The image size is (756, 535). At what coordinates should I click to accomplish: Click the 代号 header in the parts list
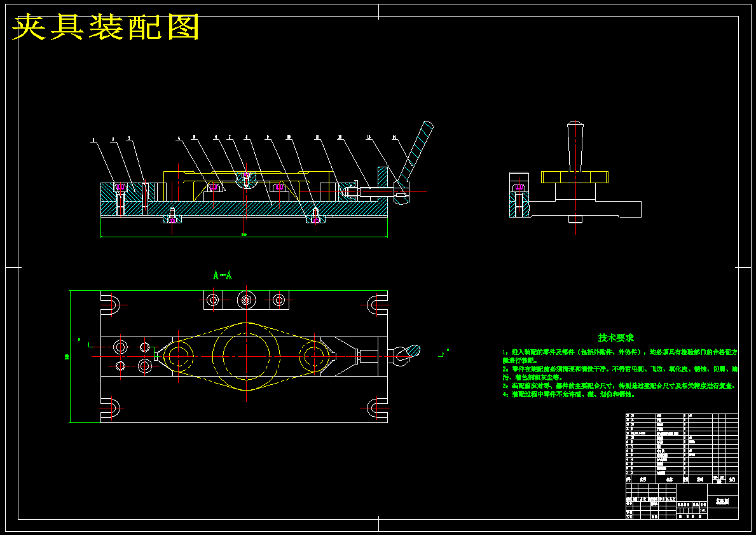coord(642,480)
